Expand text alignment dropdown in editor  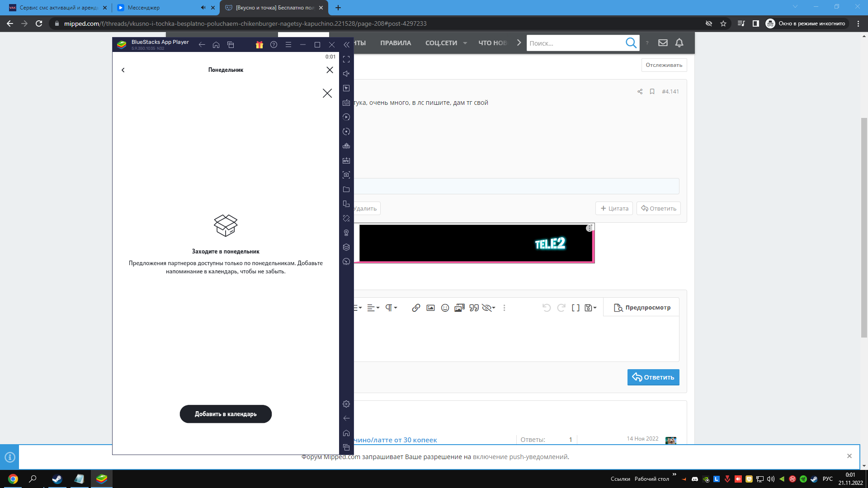click(373, 308)
